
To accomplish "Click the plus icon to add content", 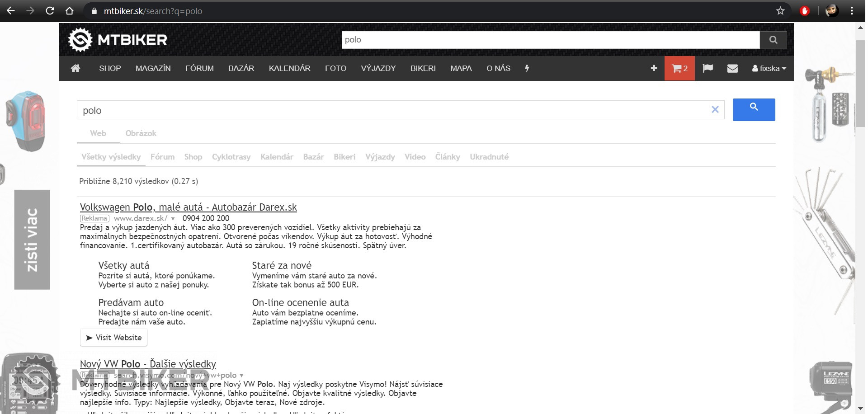I will click(654, 68).
